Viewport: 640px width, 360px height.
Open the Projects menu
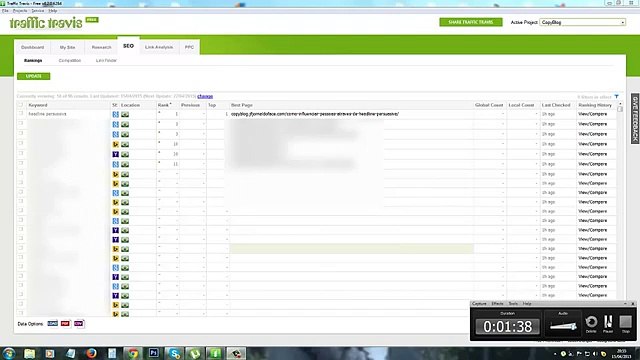(x=20, y=11)
